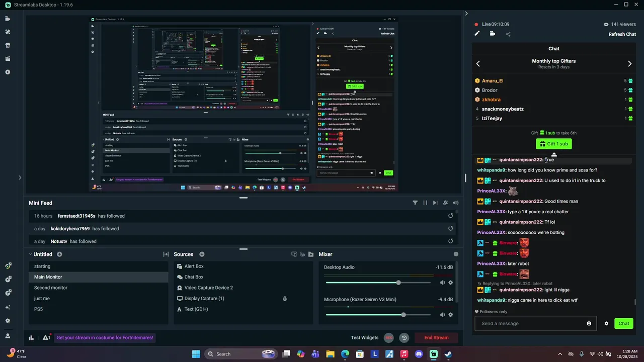This screenshot has height=362, width=644.
Task: Open Desktop Audio source settings gear
Action: coord(450,283)
